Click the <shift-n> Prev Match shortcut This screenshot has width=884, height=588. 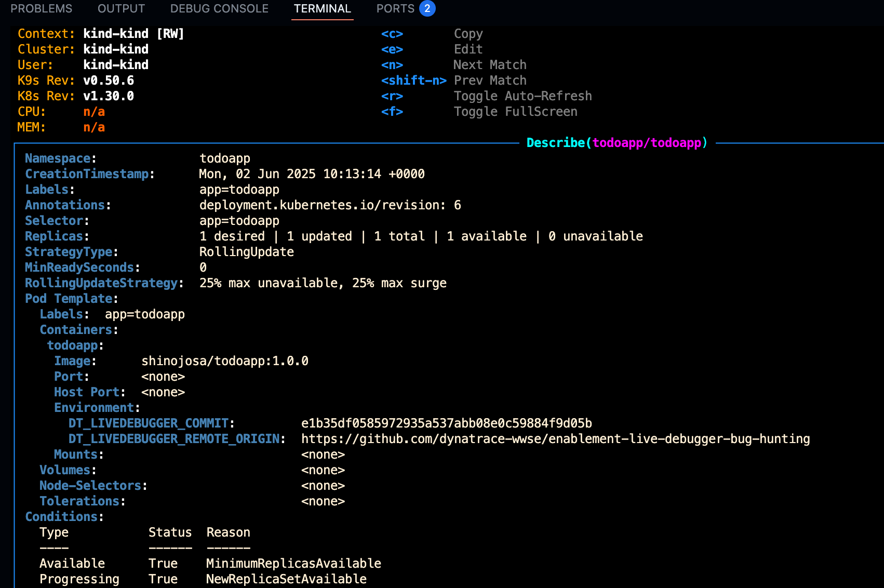click(x=413, y=81)
